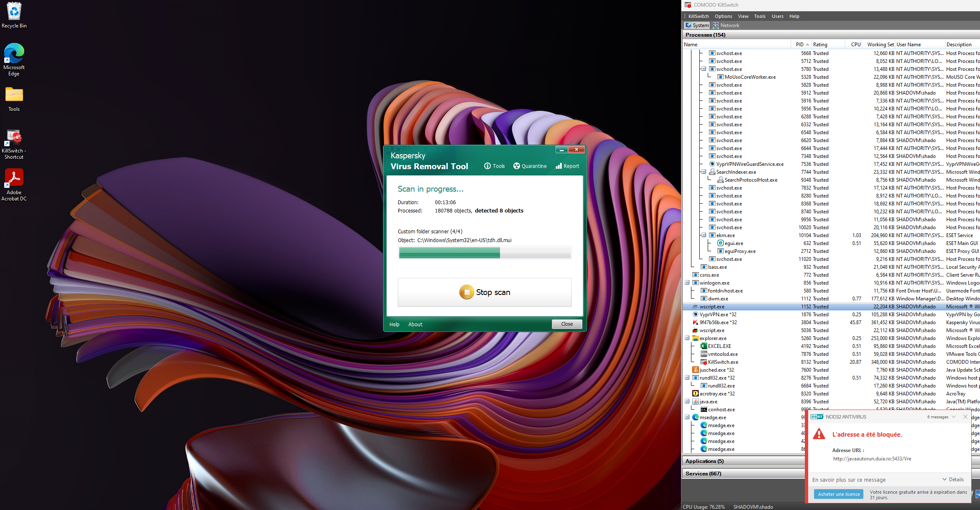
Task: Collapse the winlogon.exe process tree
Action: pyautogui.click(x=687, y=282)
